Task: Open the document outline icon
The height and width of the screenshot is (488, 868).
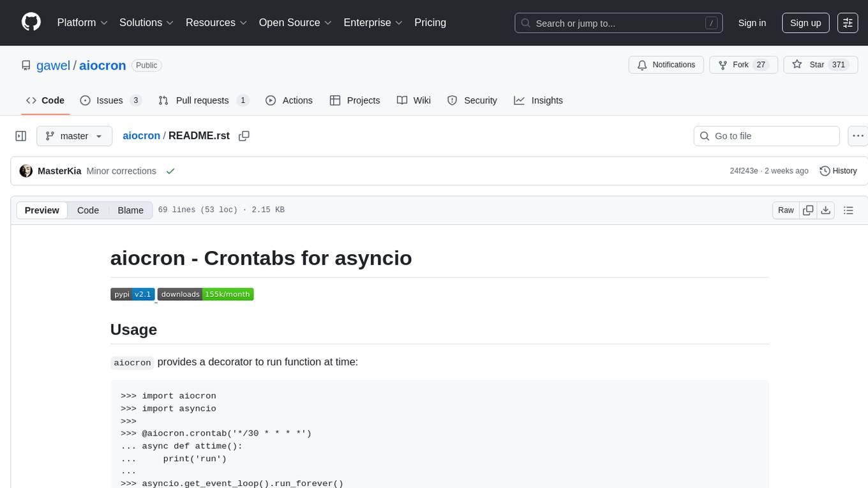Action: 848,210
